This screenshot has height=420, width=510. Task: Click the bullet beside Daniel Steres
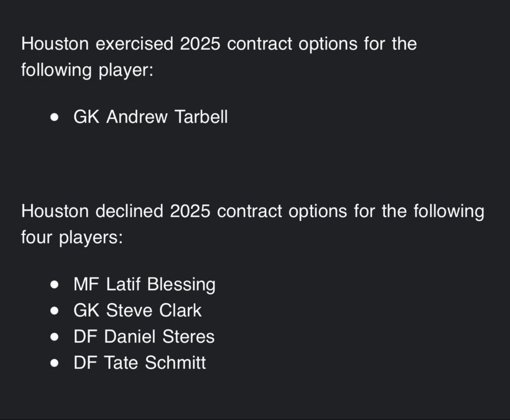(x=55, y=337)
